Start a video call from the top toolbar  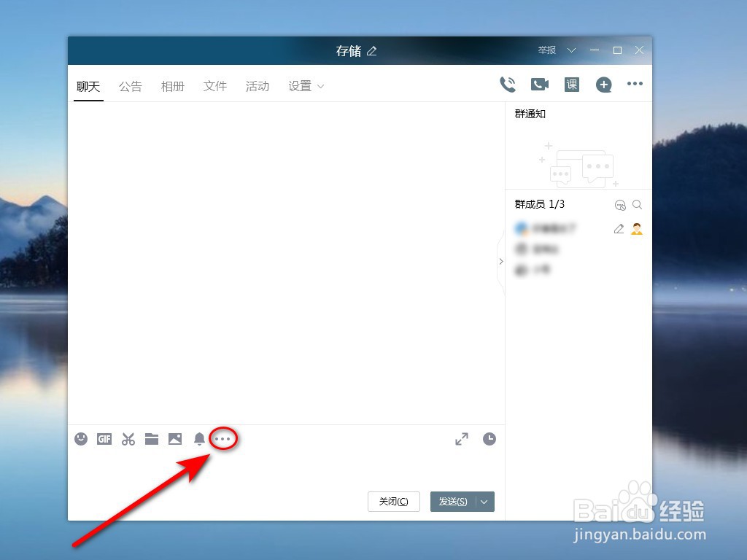540,84
